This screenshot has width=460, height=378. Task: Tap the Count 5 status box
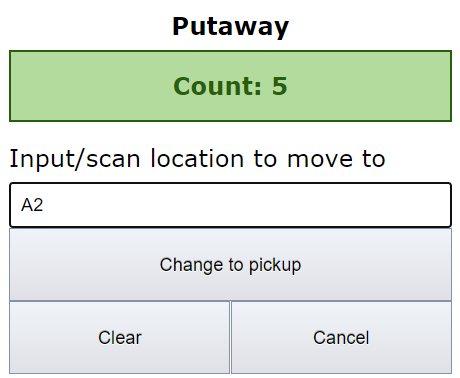(x=230, y=86)
